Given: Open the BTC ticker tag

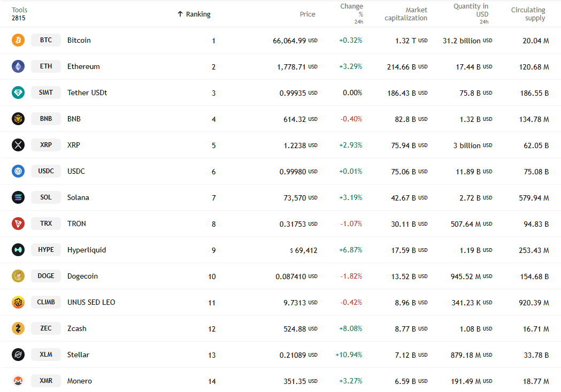Looking at the screenshot, I should [46, 40].
